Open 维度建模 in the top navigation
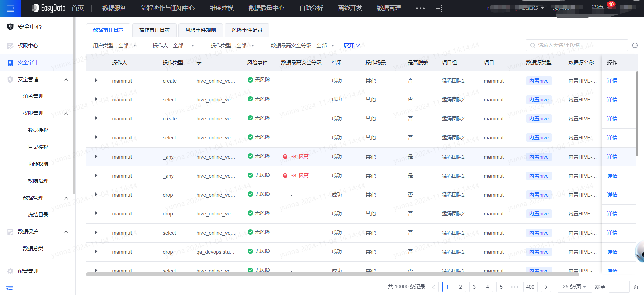Viewport: 644px width, 295px height. pyautogui.click(x=222, y=8)
